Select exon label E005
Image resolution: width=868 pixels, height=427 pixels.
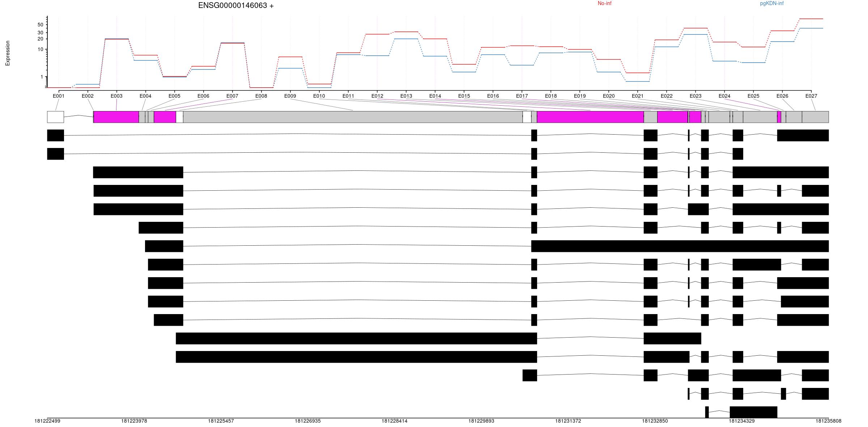(x=174, y=96)
